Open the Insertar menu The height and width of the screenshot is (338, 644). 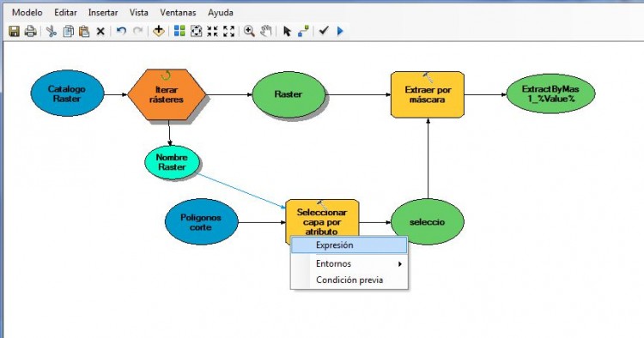click(x=103, y=12)
